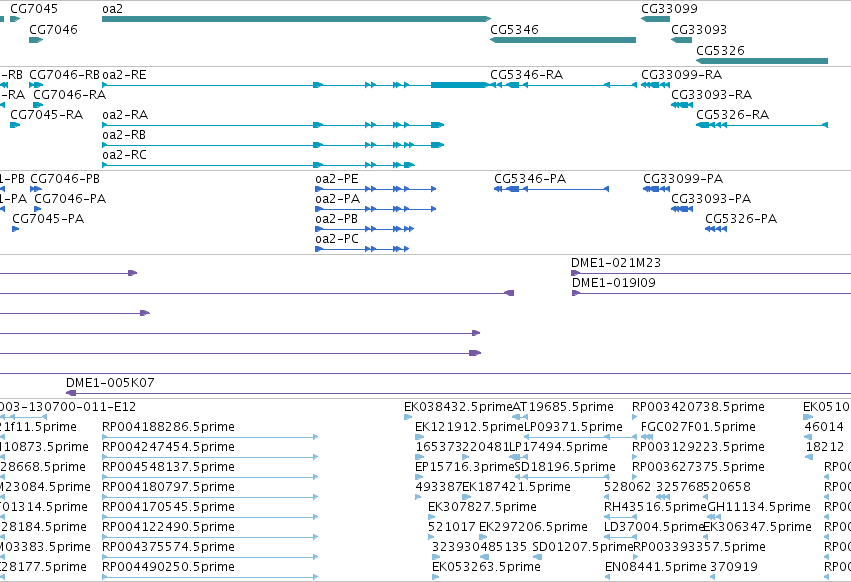Select the oa2 gene bar

[296, 19]
